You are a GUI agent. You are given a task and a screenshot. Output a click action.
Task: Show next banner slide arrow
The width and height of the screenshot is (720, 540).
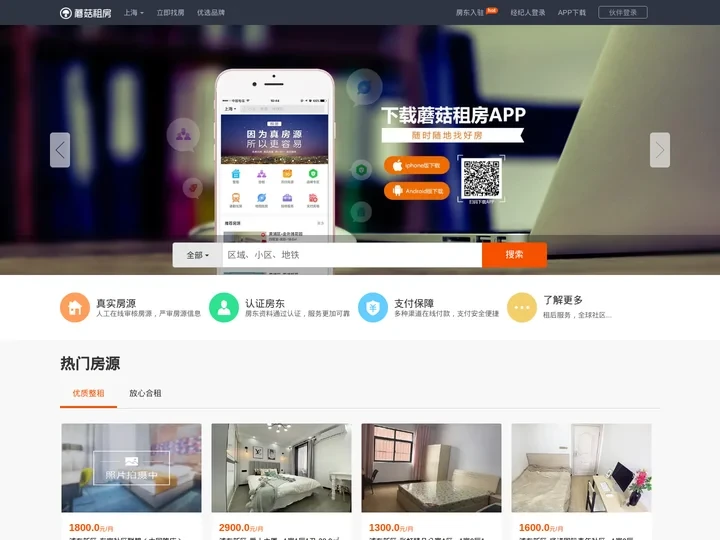(660, 150)
